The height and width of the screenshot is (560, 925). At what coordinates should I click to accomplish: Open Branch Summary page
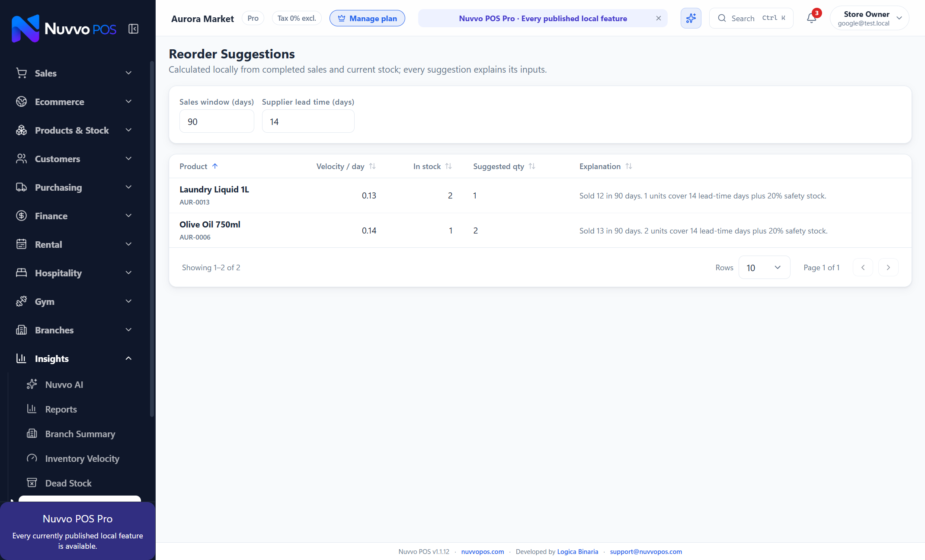point(80,434)
